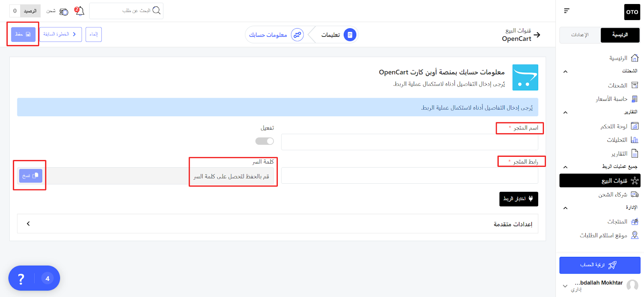644x297 pixels.
Task: Click the sales channels network icon
Action: pos(635,180)
